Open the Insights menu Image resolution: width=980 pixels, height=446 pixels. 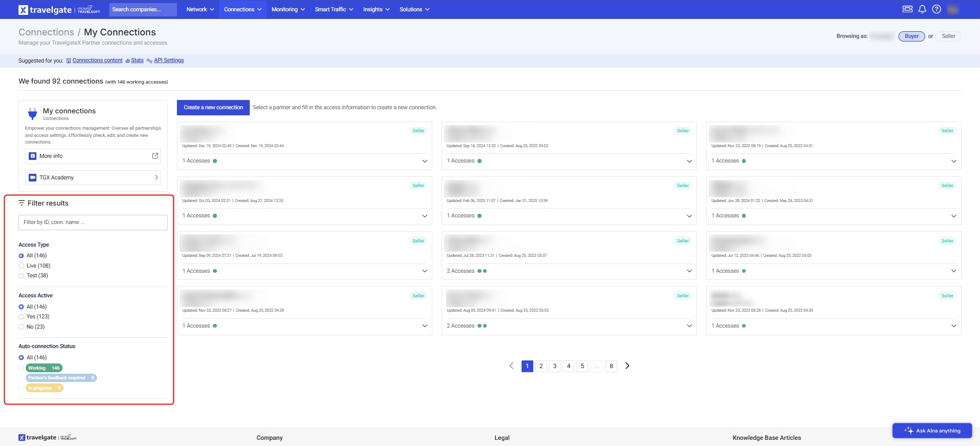click(x=376, y=9)
